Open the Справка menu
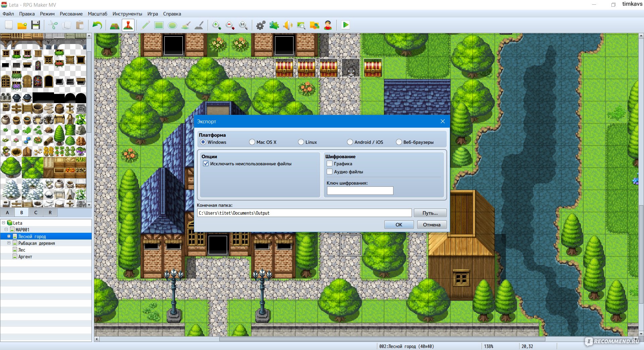 pyautogui.click(x=172, y=14)
